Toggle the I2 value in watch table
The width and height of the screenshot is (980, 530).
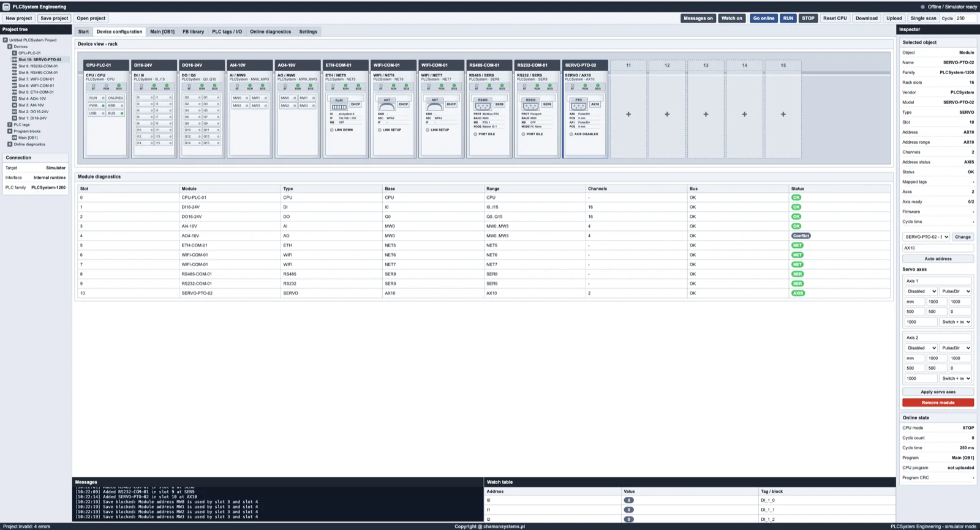pos(628,520)
